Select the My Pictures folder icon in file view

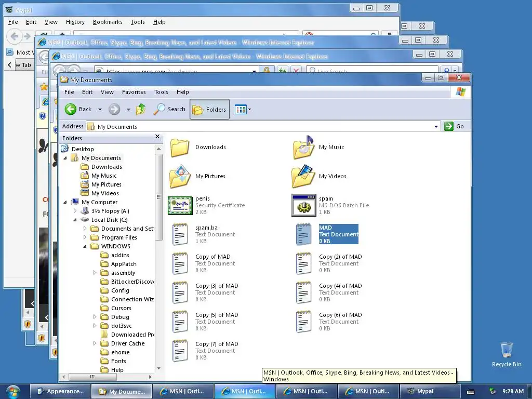[x=180, y=177]
